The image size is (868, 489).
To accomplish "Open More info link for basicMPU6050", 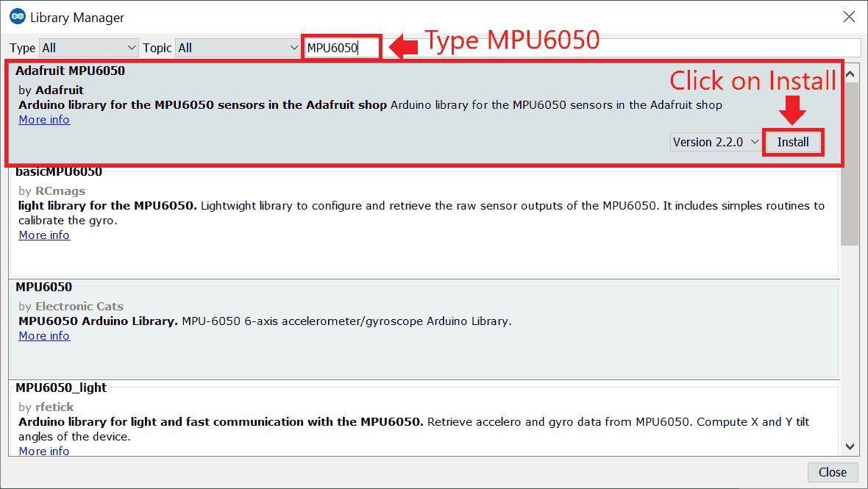I will pyautogui.click(x=44, y=235).
